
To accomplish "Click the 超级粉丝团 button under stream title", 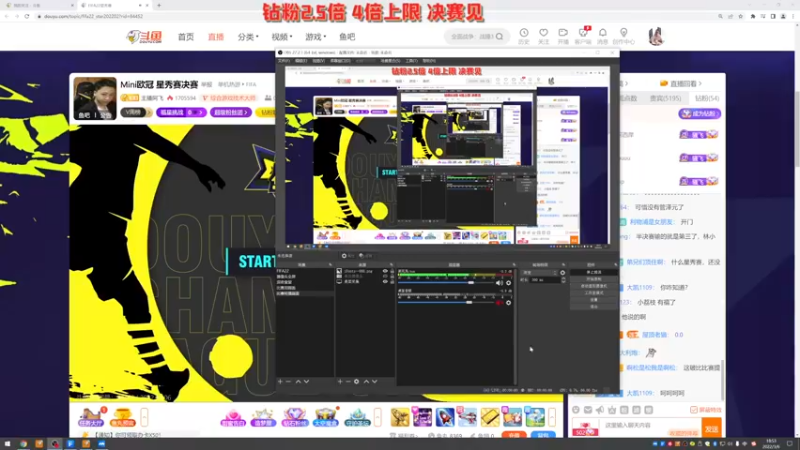I will point(231,112).
